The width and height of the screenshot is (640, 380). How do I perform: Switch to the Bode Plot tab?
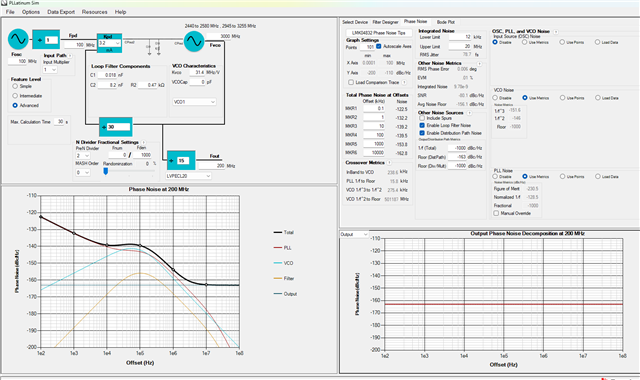(445, 22)
